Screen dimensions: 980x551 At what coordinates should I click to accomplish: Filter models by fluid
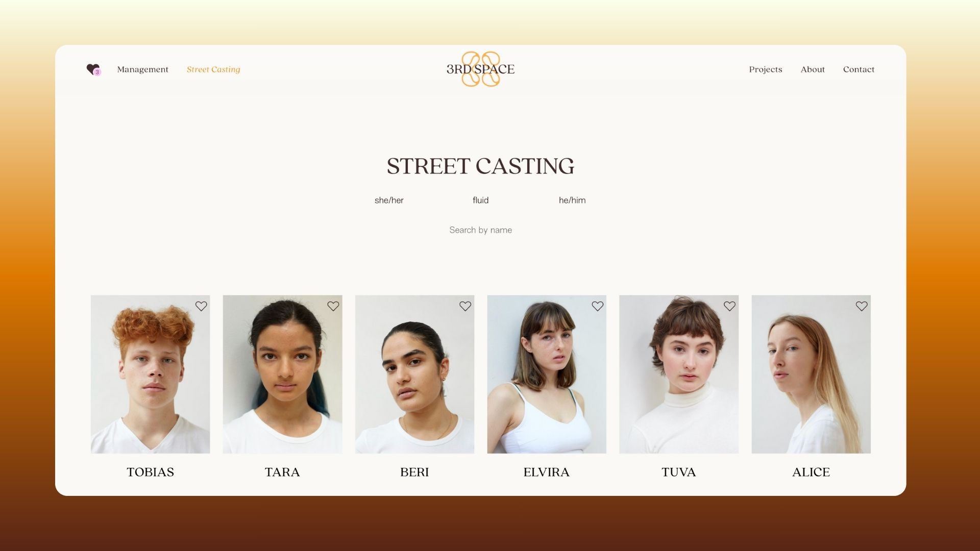tap(480, 201)
